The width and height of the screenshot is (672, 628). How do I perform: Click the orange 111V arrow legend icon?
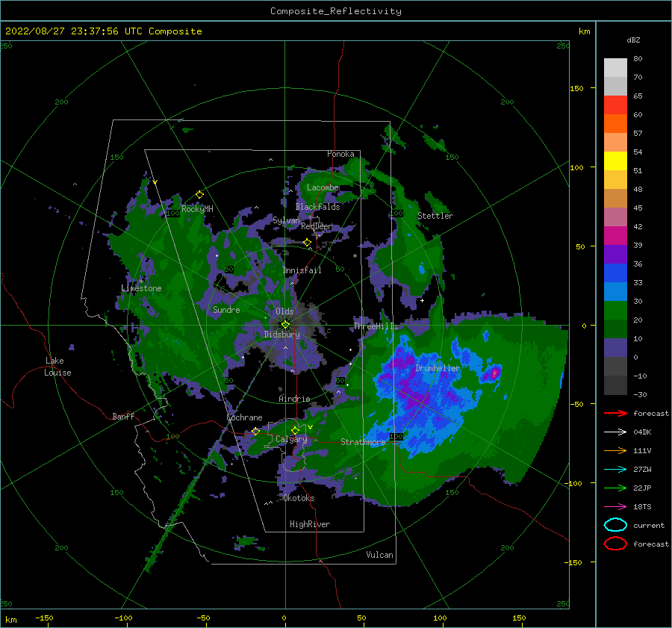click(x=615, y=450)
